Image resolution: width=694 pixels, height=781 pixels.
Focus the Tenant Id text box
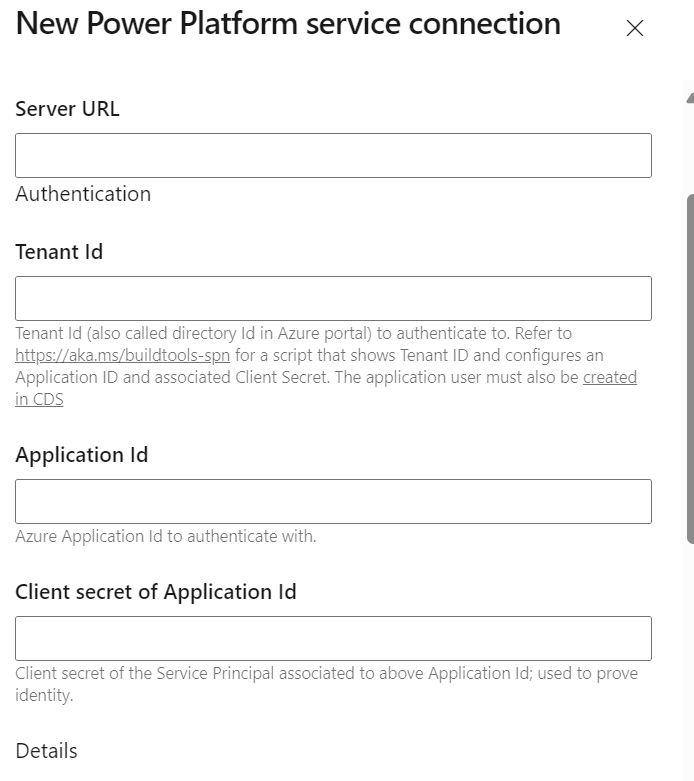pos(333,298)
